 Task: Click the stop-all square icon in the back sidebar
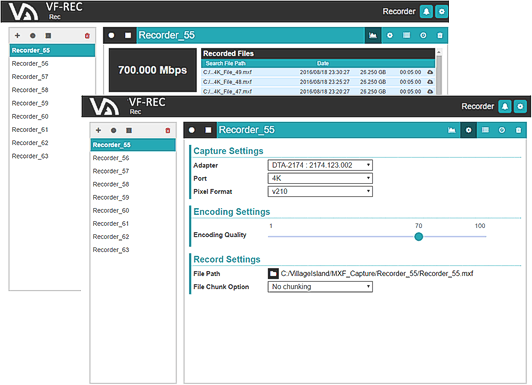click(48, 35)
